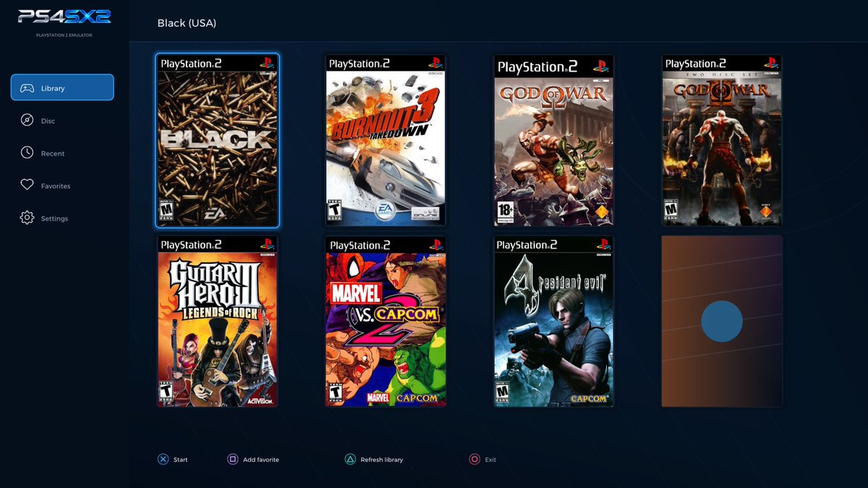Screen dimensions: 868x488
Task: Open the Settings menu label
Action: coord(54,218)
